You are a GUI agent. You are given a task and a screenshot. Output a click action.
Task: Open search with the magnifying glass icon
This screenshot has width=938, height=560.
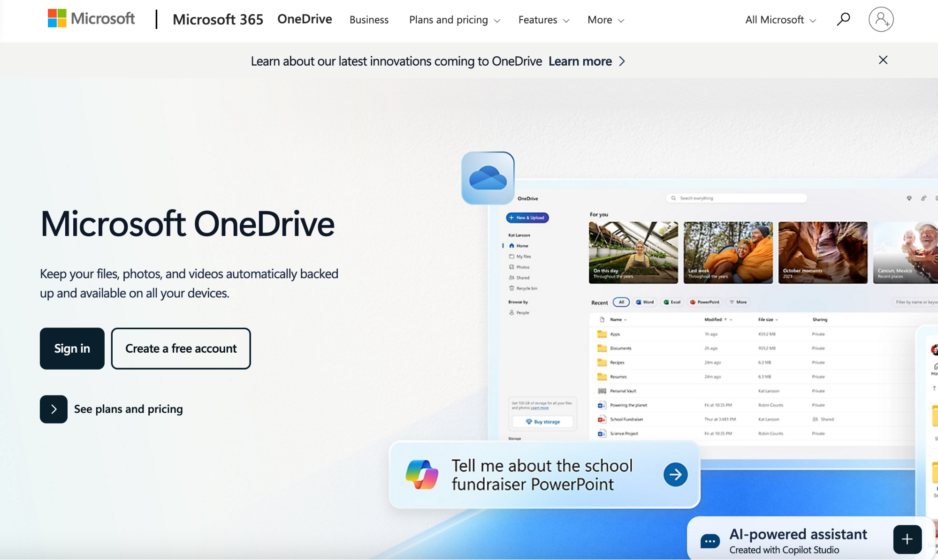click(843, 19)
